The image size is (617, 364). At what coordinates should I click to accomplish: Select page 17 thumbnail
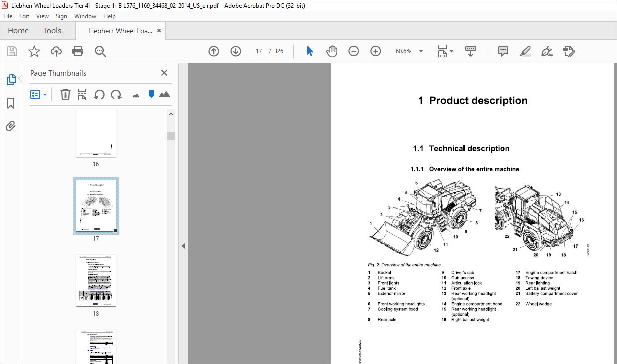96,205
